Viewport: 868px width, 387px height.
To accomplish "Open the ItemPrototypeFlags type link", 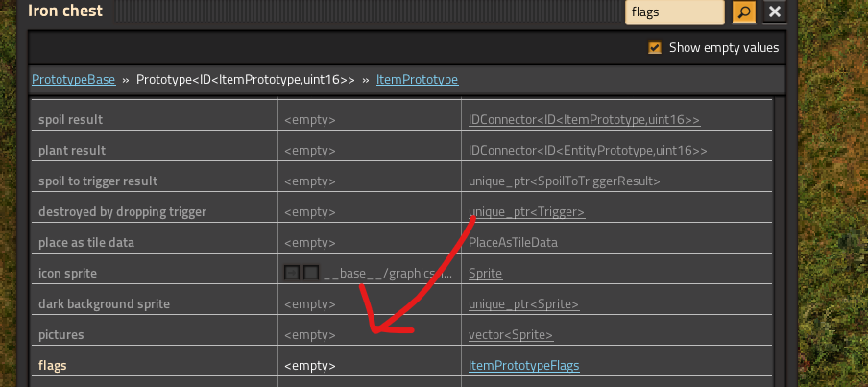I will 523,366.
